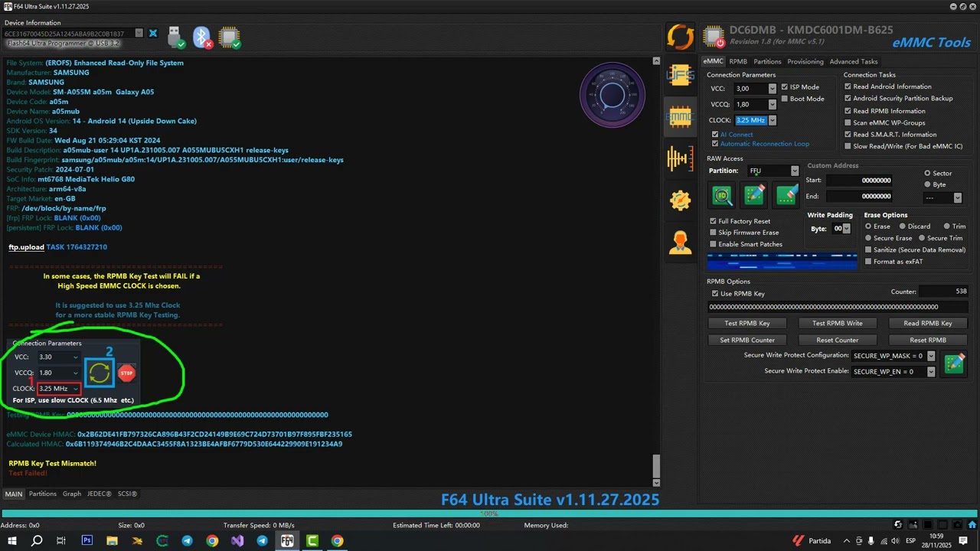Click the USB connection status icon
The width and height of the screenshot is (980, 551).
(175, 37)
